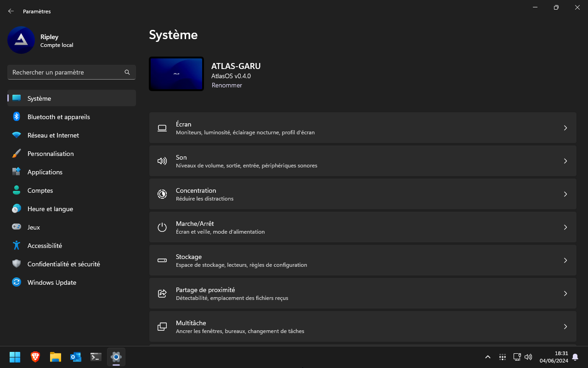Image resolution: width=588 pixels, height=368 pixels.
Task: Click the Système page heading
Action: point(173,34)
